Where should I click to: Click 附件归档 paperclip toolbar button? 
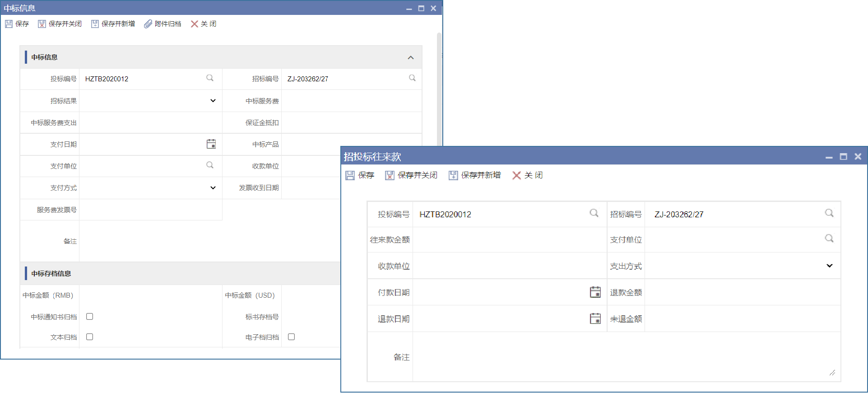coord(162,24)
